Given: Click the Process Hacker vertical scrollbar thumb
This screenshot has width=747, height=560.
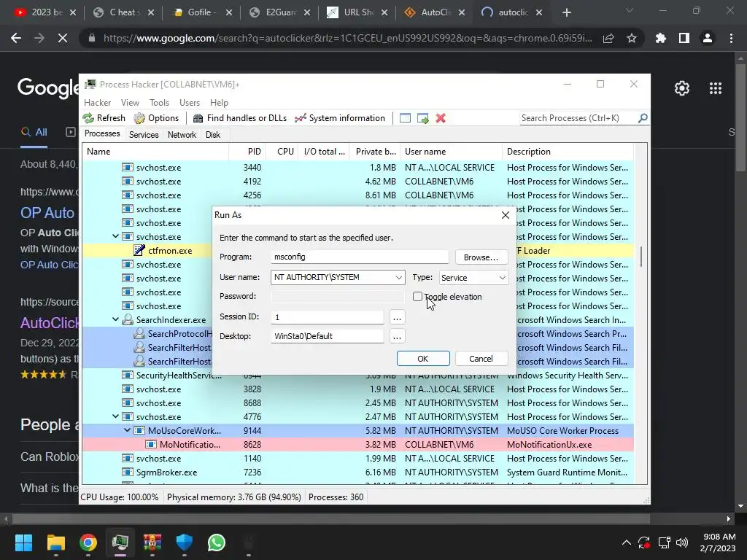Looking at the screenshot, I should tap(641, 257).
